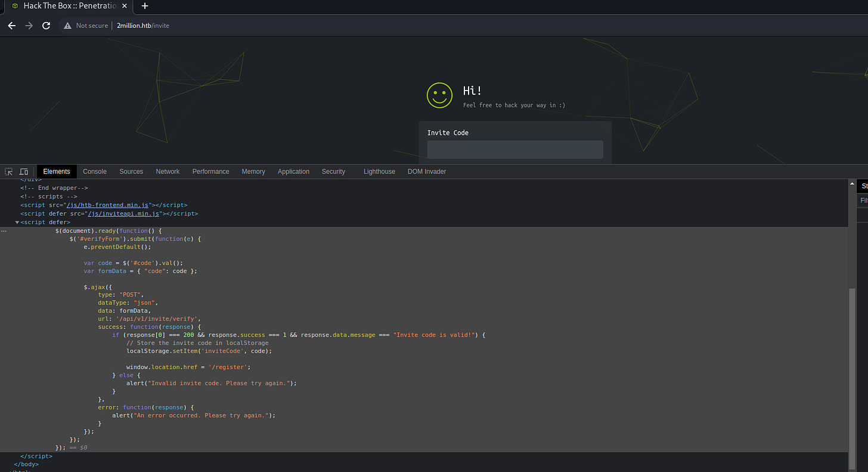
Task: Open the Security tab
Action: click(333, 172)
